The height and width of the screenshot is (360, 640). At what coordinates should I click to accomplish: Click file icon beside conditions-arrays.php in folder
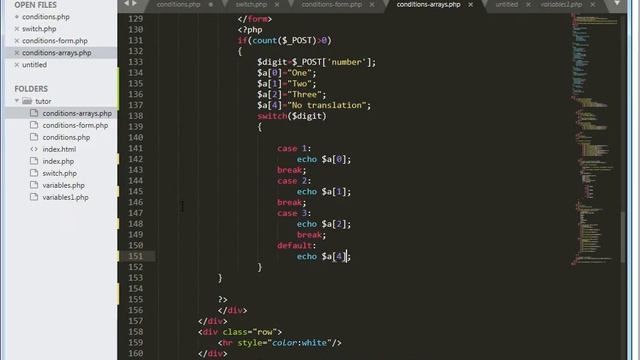(x=34, y=113)
